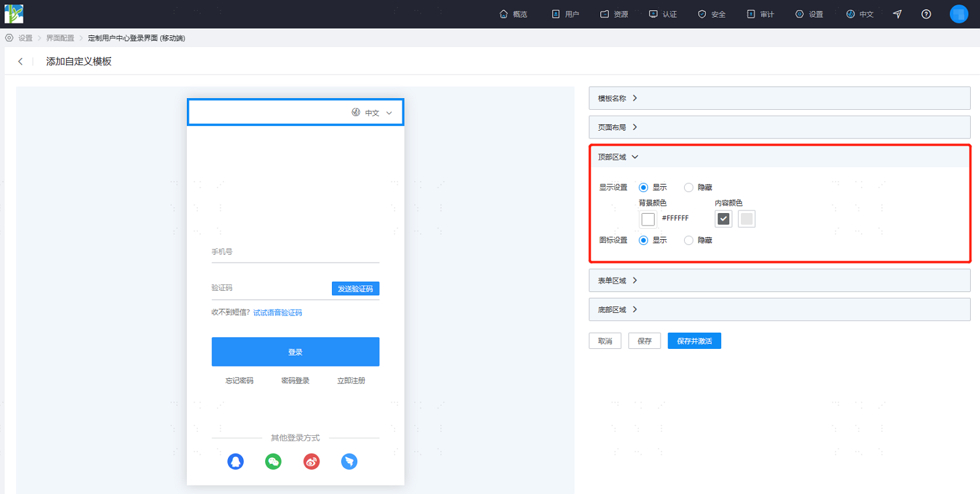980x494 pixels.
Task: Click the 保存并激活 button
Action: [694, 341]
